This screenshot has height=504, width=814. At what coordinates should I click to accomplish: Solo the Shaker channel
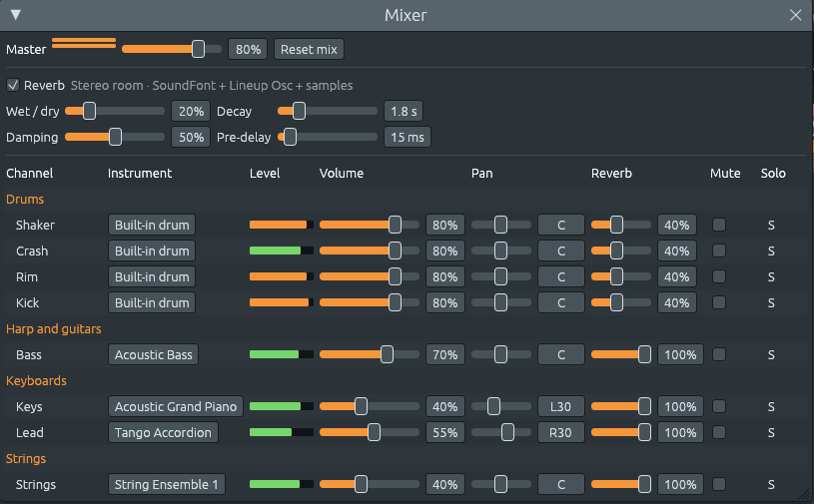(x=771, y=225)
